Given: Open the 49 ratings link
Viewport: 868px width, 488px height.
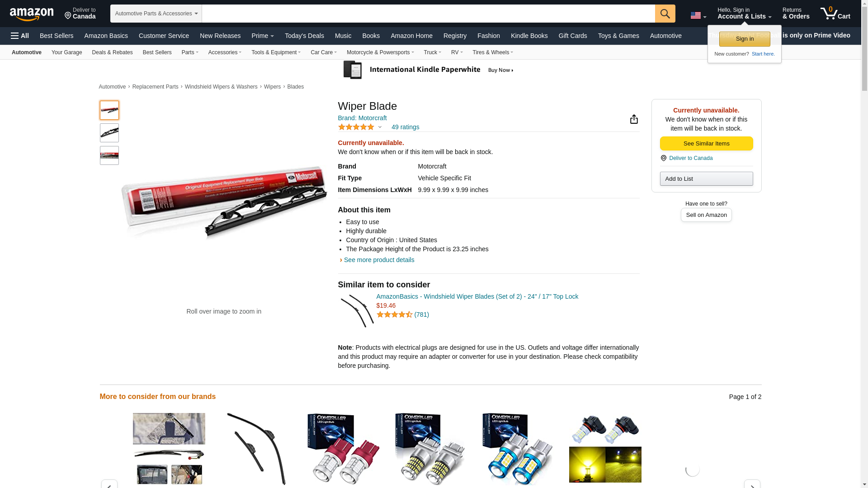Looking at the screenshot, I should (x=405, y=127).
